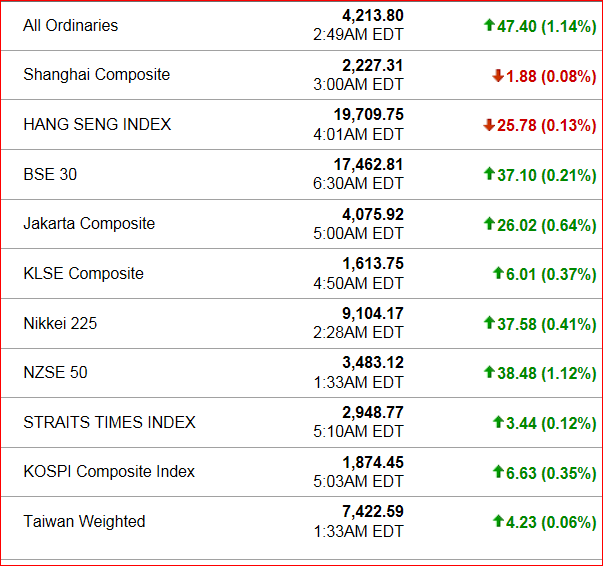This screenshot has height=566, width=603.
Task: Open the STRAITS TIMES INDEX entry
Action: [109, 422]
